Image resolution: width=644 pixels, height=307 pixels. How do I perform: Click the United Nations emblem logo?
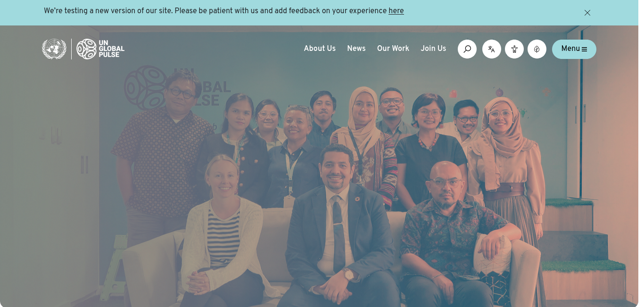(54, 49)
